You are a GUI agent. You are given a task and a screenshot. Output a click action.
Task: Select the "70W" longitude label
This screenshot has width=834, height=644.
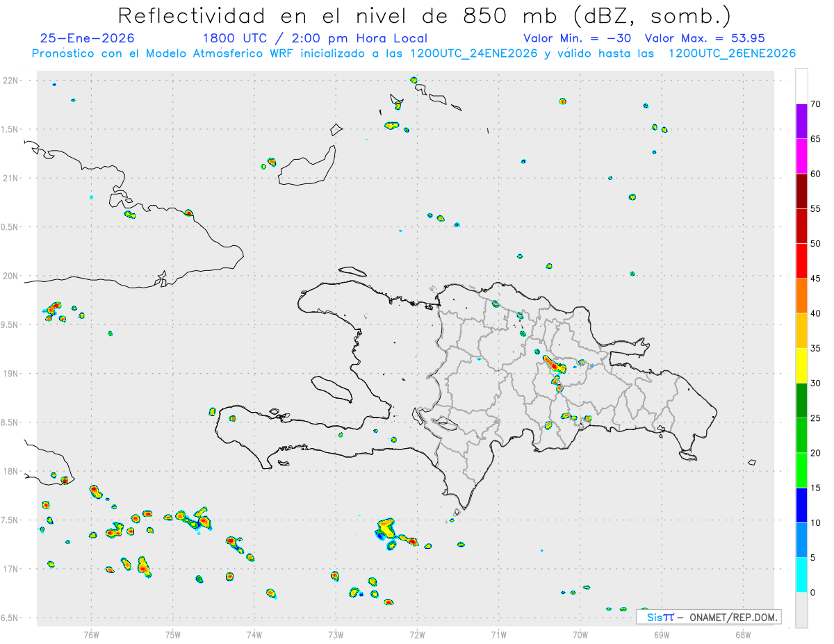(x=580, y=634)
